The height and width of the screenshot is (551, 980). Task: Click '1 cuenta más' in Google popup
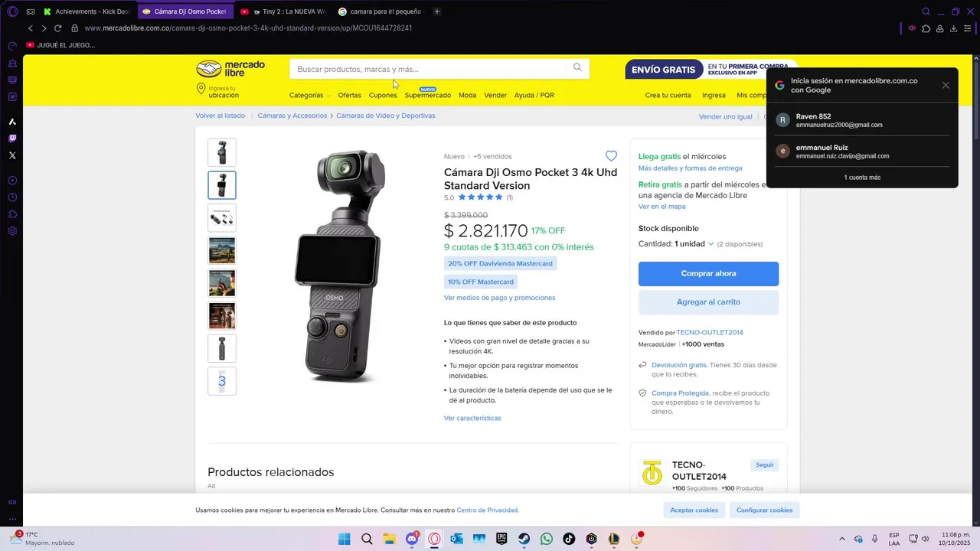[862, 178]
